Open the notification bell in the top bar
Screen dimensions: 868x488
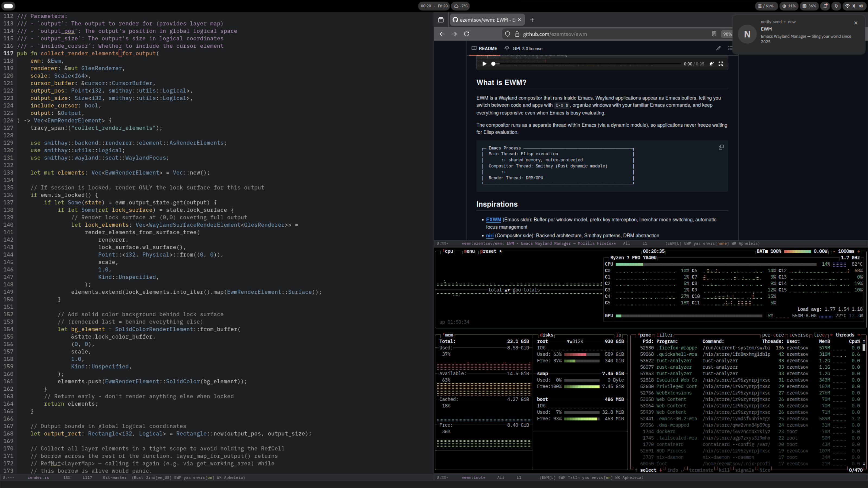tap(825, 6)
